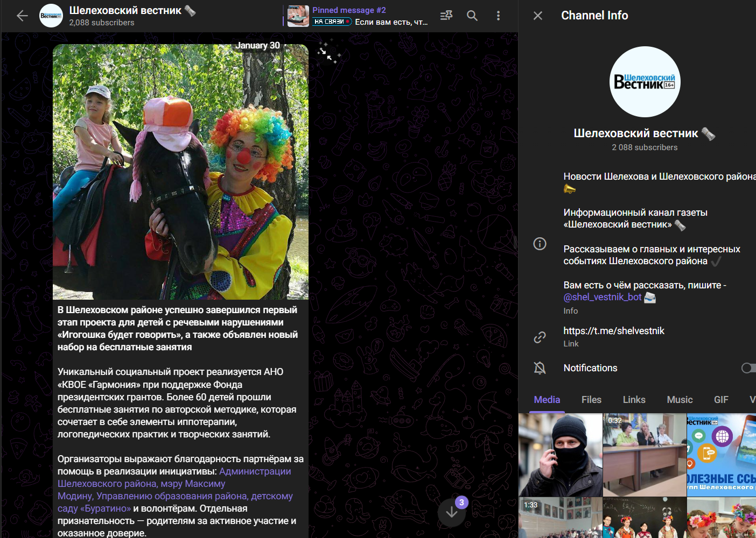Viewport: 756px width, 538px height.
Task: Switch to the Media tab
Action: 547,400
